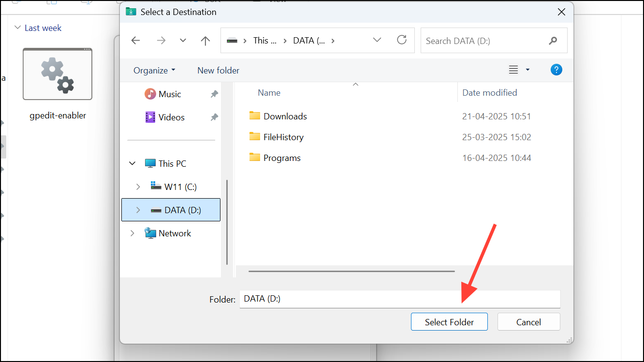Image resolution: width=644 pixels, height=362 pixels.
Task: Click the Folder name input field
Action: (x=399, y=299)
